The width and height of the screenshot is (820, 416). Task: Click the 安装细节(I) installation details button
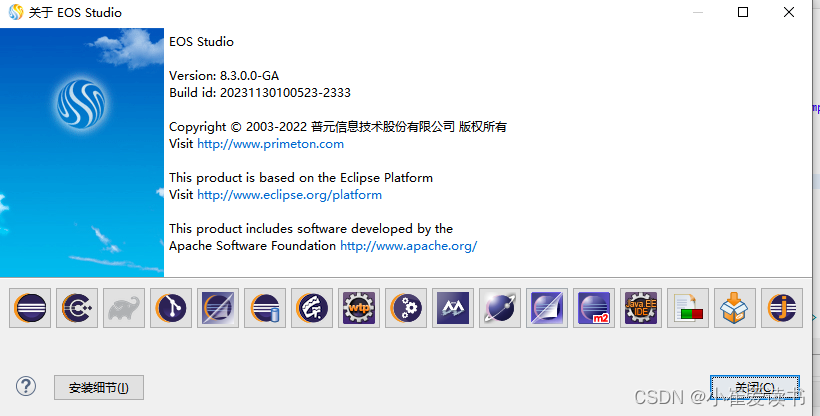click(99, 388)
